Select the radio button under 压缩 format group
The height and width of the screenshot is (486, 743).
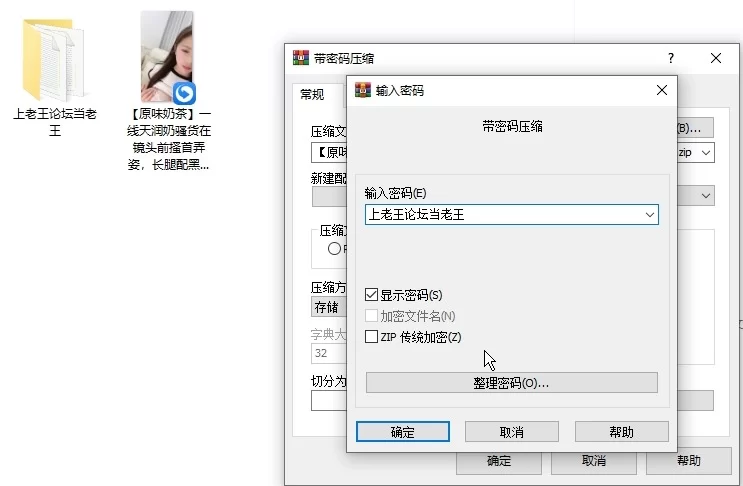pos(334,248)
